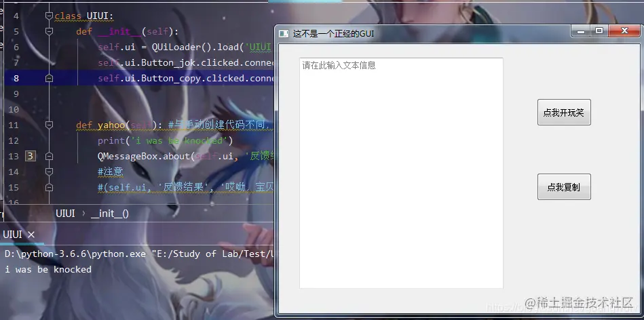Click line number 11 in the gutter
This screenshot has height=320, width=644.
pyautogui.click(x=14, y=125)
